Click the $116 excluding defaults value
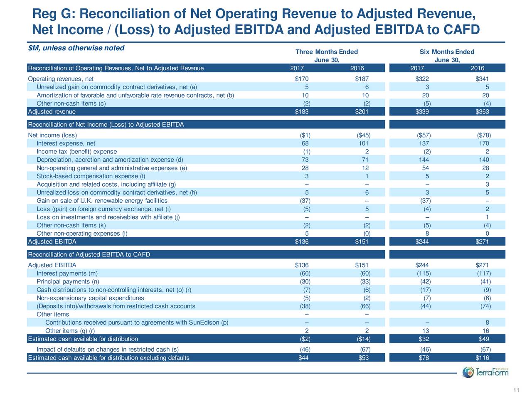The height and width of the screenshot is (399, 532). tap(482, 358)
